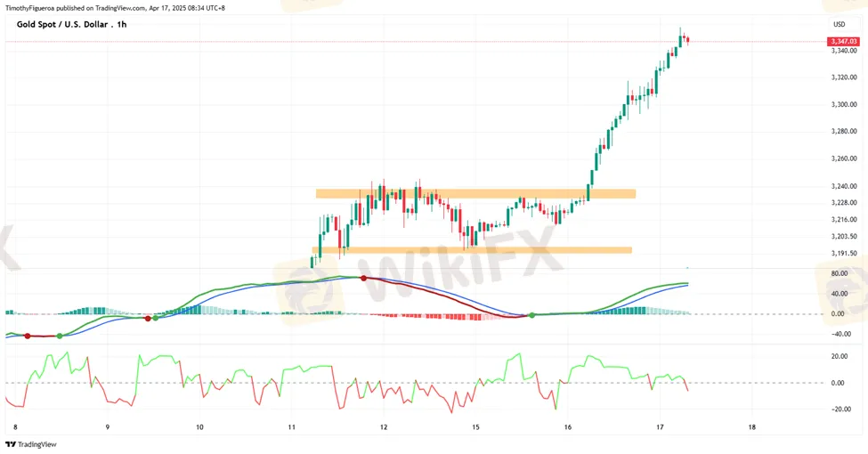Click date label 9 on the time axis

coord(108,427)
